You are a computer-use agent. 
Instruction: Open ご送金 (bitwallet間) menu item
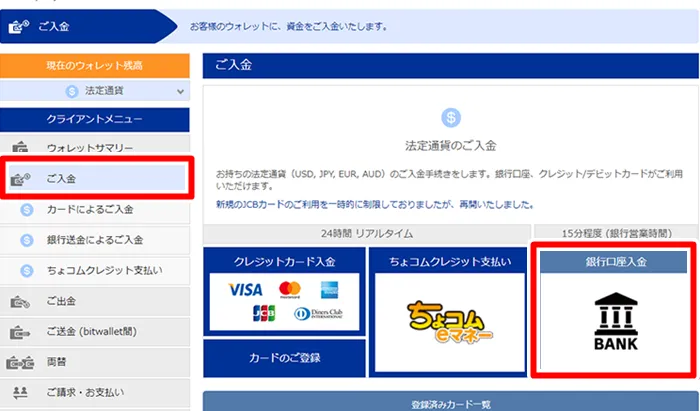95,332
